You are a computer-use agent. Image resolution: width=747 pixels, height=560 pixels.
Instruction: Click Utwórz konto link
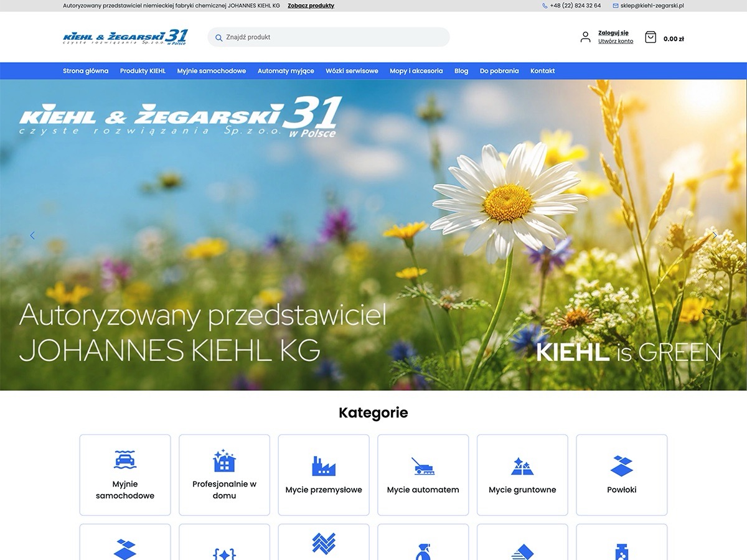(616, 41)
